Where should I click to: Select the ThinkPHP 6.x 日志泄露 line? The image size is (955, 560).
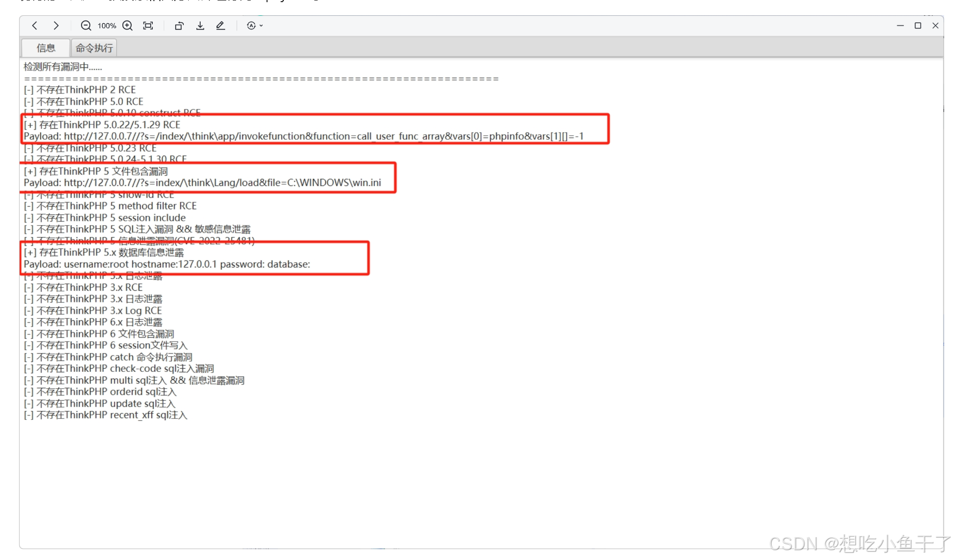pyautogui.click(x=93, y=322)
